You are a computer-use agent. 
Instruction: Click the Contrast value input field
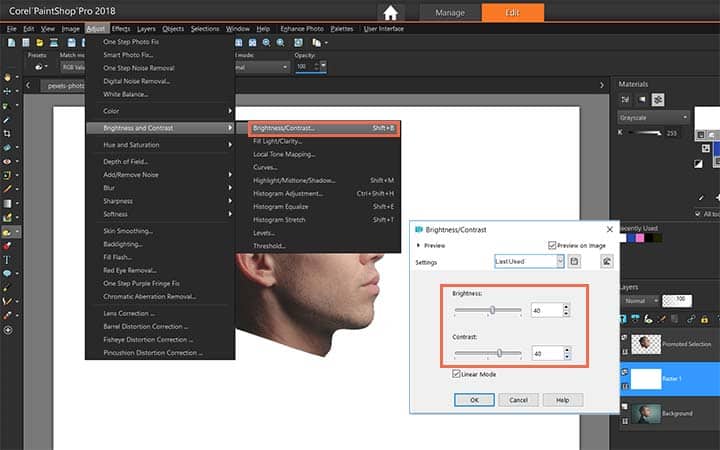coord(547,354)
